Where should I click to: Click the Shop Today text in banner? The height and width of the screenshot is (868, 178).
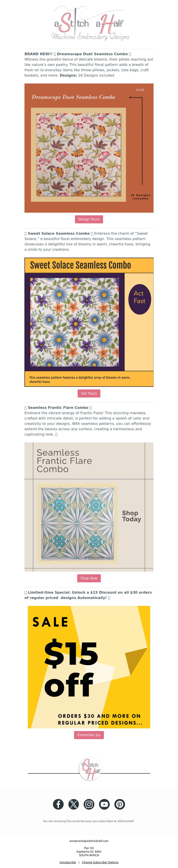click(x=131, y=516)
